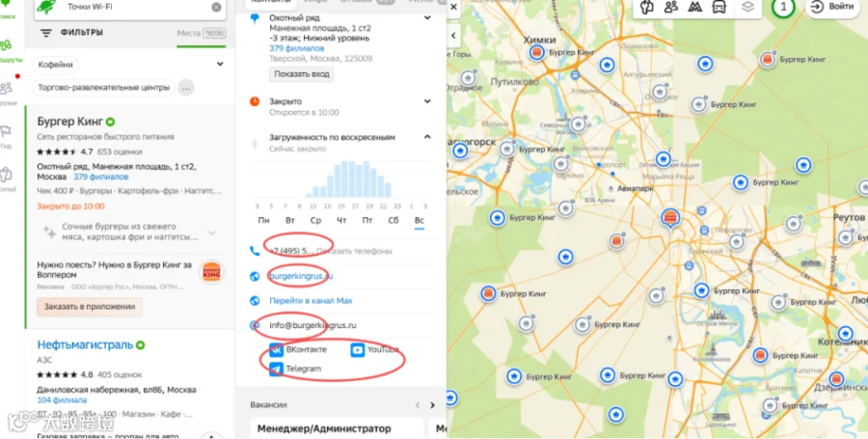Click the search field with Точки Wi-Fi
This screenshot has width=868, height=439.
131,7
